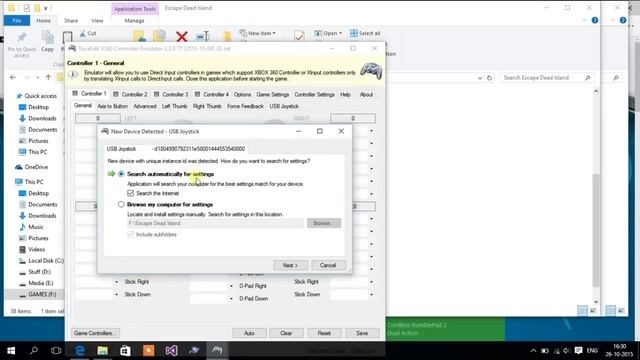Click Select all in Explorer ribbon

[x=365, y=33]
